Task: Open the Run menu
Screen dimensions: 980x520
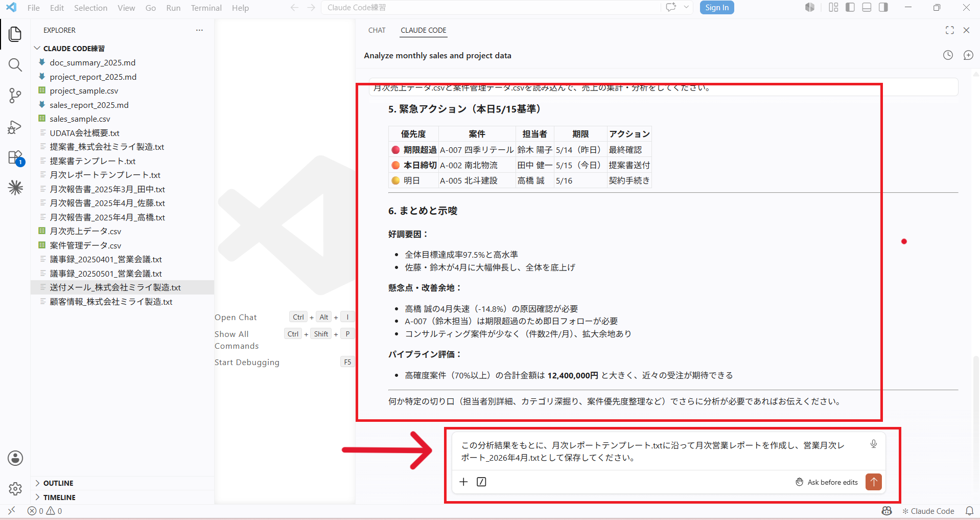Action: pos(173,8)
